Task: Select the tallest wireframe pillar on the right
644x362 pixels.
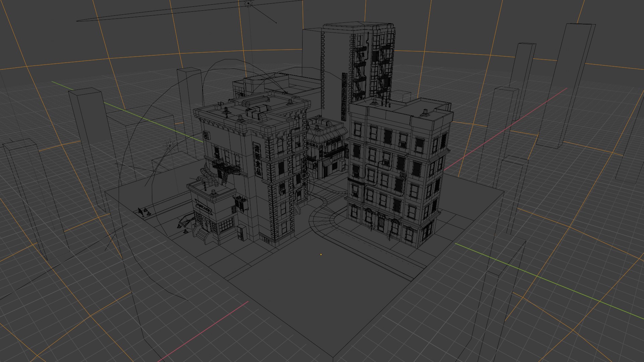Action: [x=566, y=86]
